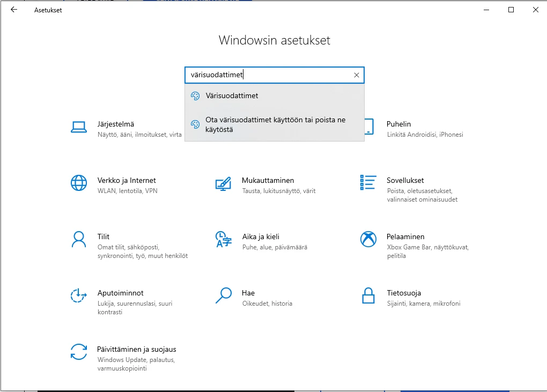The width and height of the screenshot is (547, 392).
Task: Maximize the Asetukset window
Action: [511, 10]
